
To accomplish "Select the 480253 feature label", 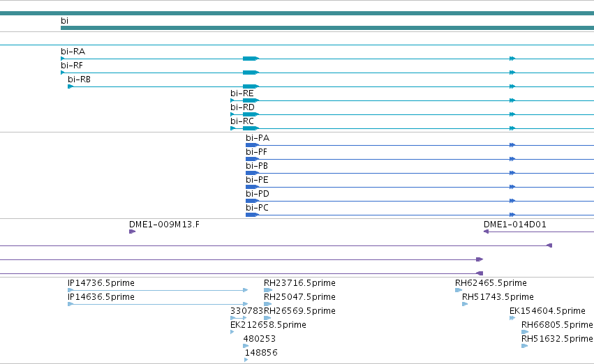I will tap(259, 339).
